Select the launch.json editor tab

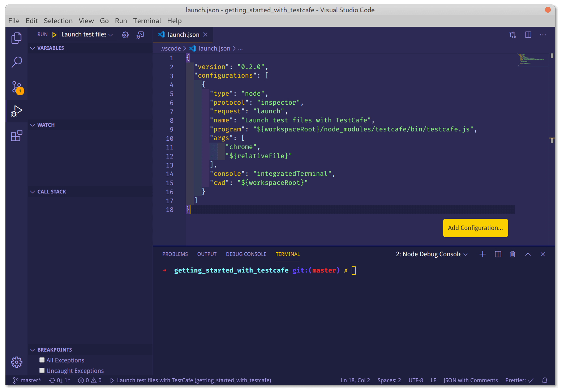(x=183, y=35)
